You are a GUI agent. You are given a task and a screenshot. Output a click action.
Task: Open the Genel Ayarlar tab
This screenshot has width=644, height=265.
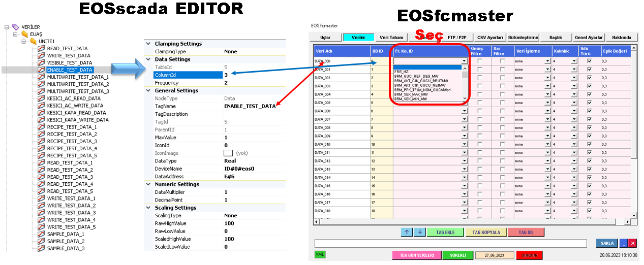(589, 38)
